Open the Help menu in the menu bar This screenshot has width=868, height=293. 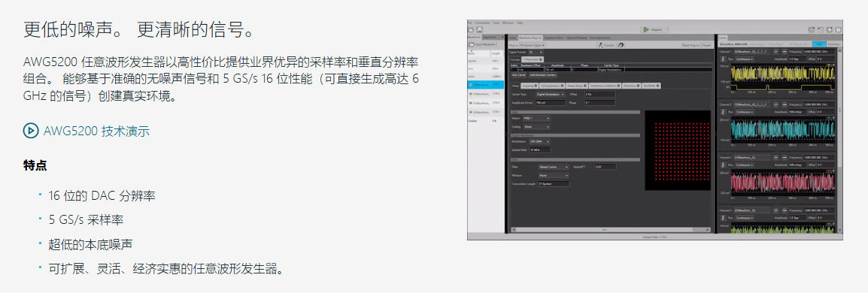click(x=519, y=23)
